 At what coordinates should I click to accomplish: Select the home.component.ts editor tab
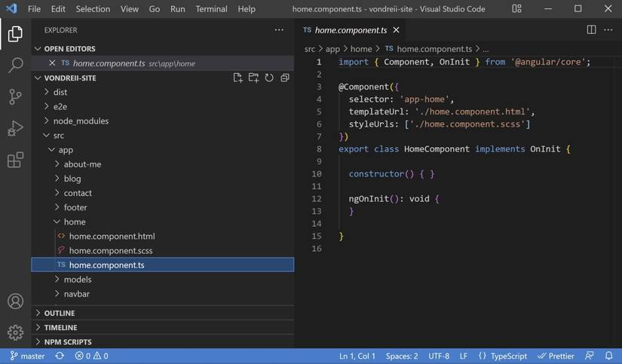coord(351,30)
